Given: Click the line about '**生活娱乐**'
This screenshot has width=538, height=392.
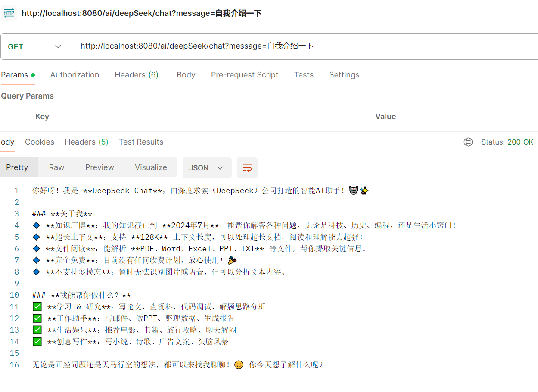Looking at the screenshot, I should 134,330.
